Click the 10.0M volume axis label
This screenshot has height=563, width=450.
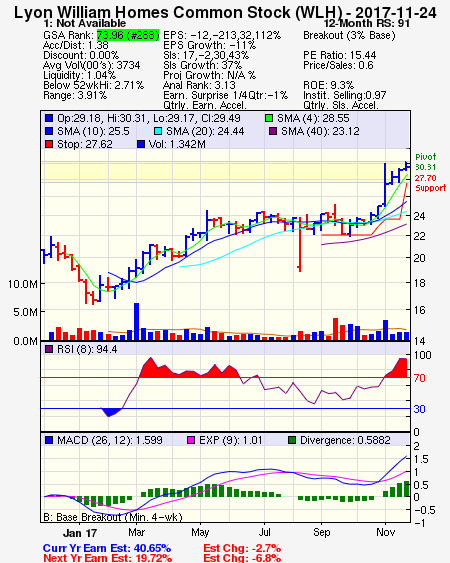pyautogui.click(x=23, y=284)
